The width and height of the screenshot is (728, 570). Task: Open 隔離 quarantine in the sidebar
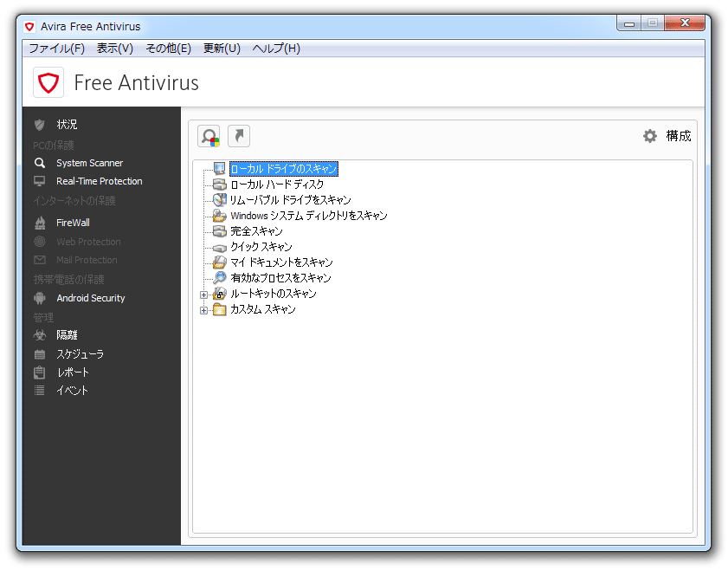pyautogui.click(x=67, y=335)
